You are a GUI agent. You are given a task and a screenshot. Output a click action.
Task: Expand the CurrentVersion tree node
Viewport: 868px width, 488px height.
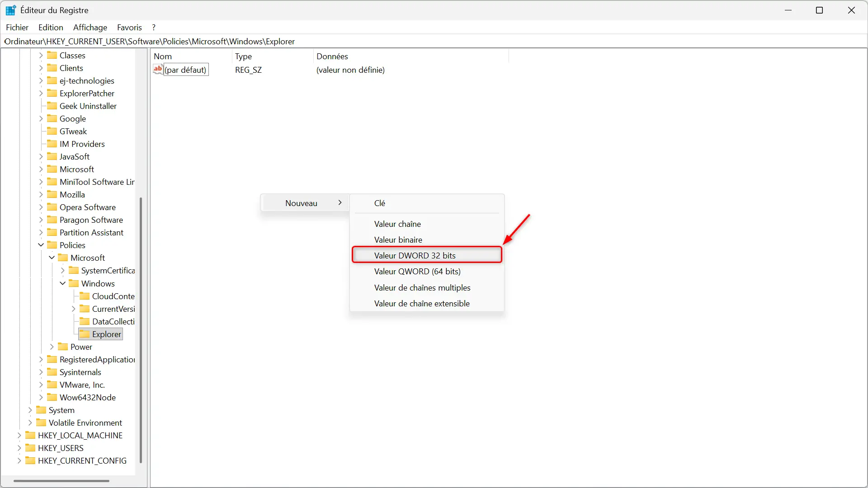[x=74, y=309]
